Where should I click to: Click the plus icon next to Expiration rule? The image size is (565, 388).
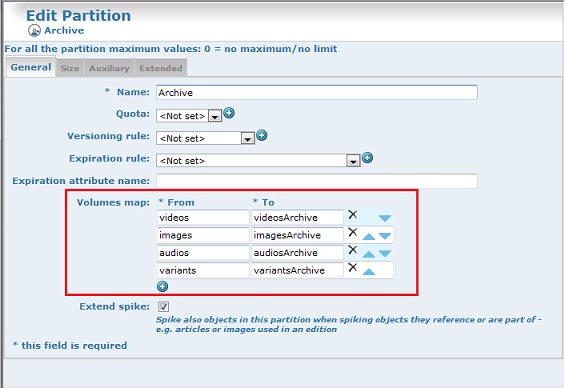[x=367, y=157]
